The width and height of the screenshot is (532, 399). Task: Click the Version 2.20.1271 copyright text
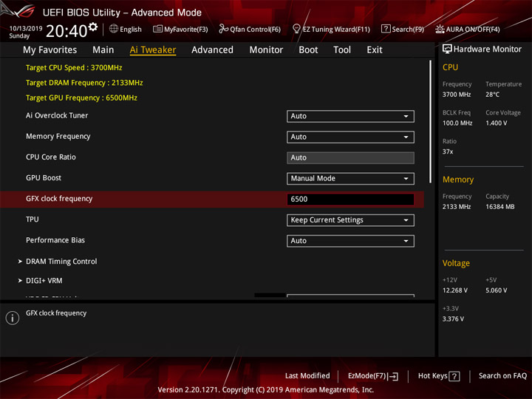pyautogui.click(x=266, y=389)
